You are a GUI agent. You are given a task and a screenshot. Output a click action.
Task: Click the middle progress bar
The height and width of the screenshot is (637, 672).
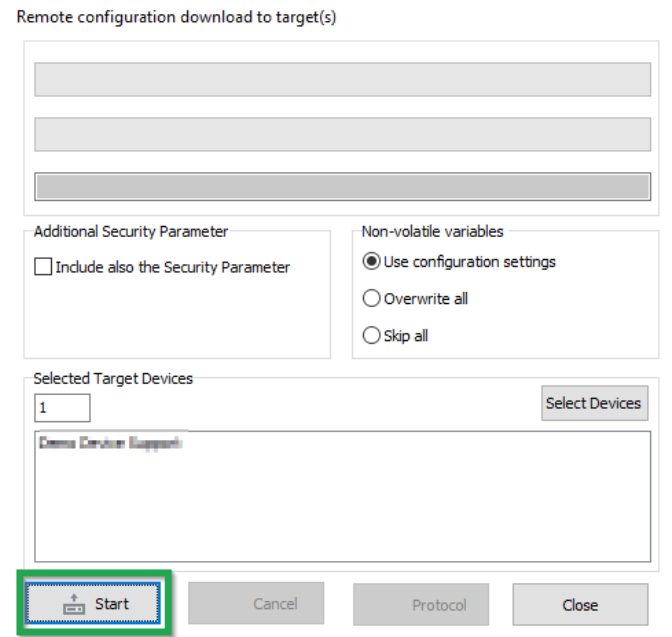(343, 133)
